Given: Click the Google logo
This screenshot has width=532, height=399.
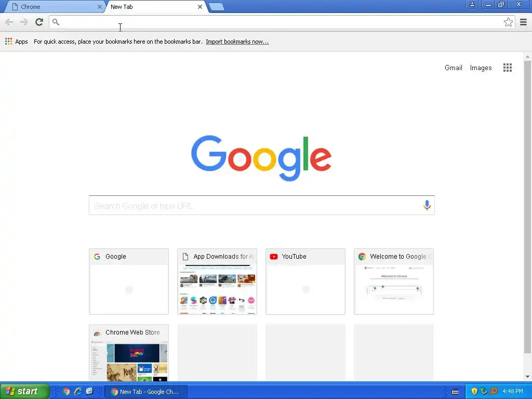Looking at the screenshot, I should 261,158.
